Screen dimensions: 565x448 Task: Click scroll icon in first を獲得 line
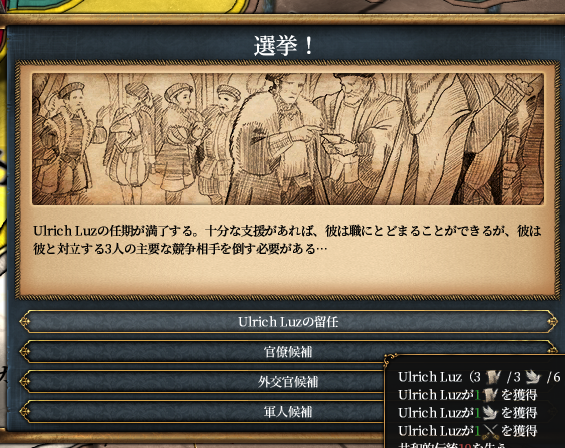tap(490, 395)
